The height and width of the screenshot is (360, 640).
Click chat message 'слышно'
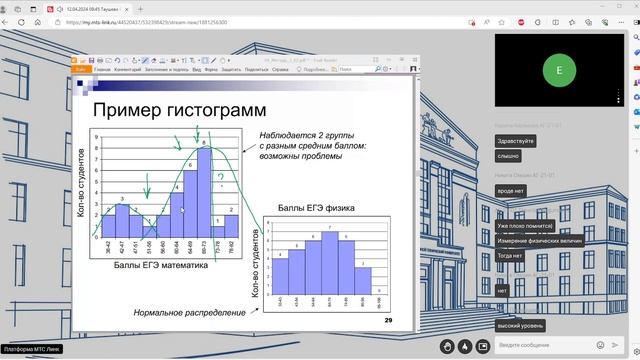coord(508,156)
